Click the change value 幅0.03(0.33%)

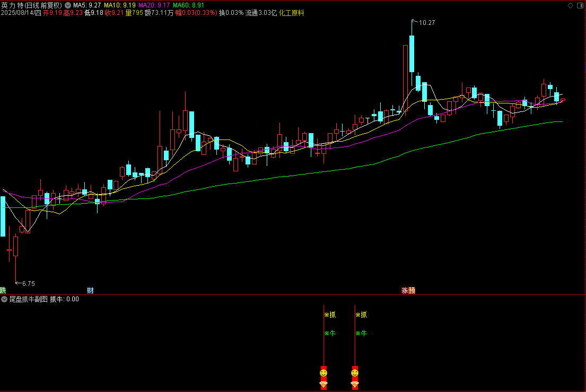point(196,13)
